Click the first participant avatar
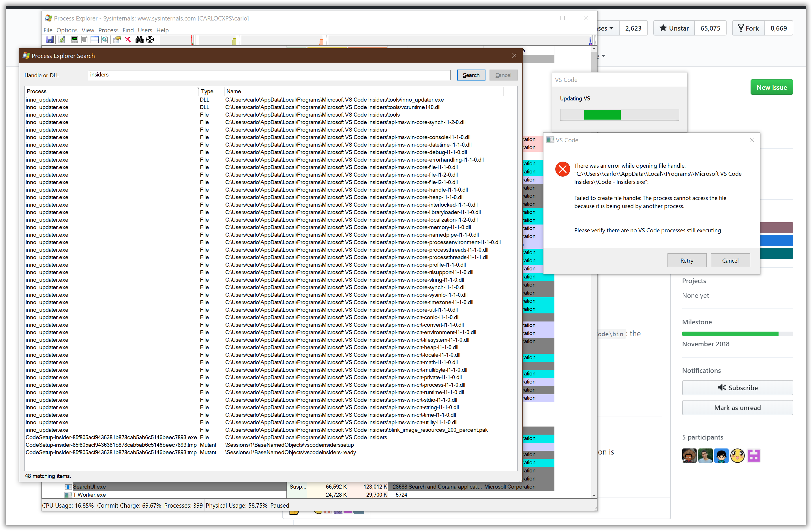 689,456
